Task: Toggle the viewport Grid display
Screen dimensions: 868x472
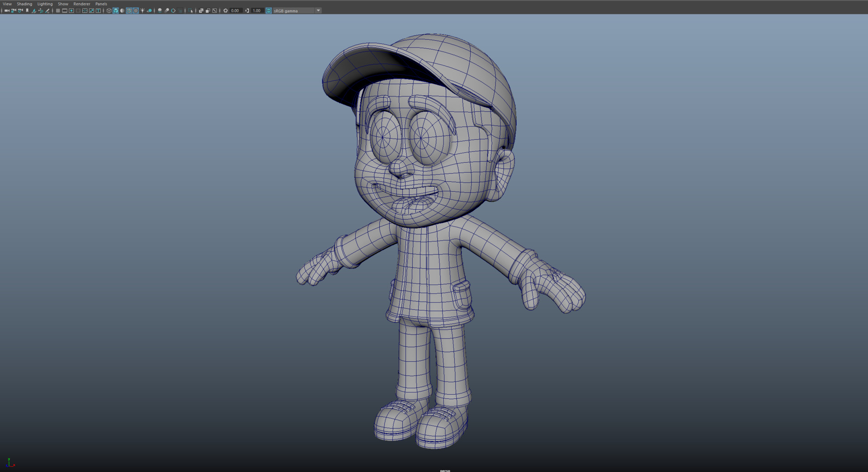Action: pos(58,10)
